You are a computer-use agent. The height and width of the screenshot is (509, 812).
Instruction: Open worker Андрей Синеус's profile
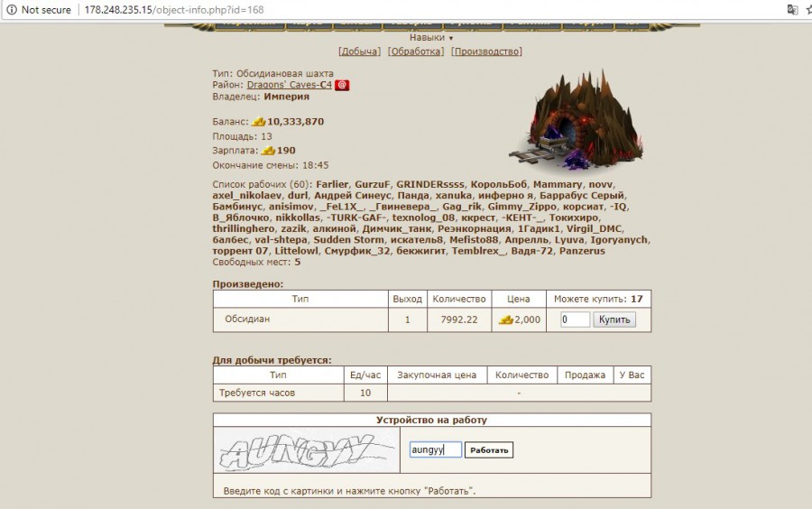[352, 196]
